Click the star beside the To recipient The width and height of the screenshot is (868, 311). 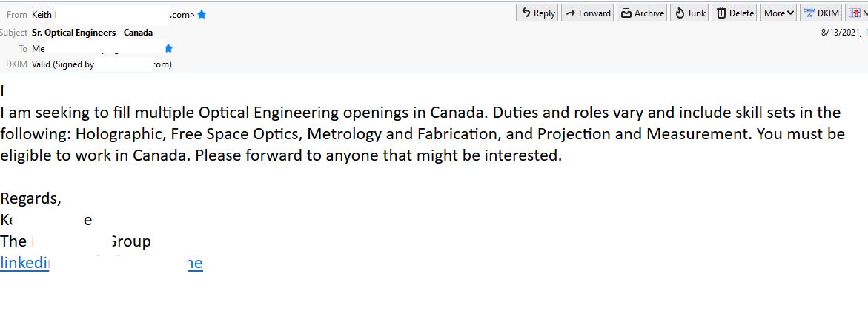(168, 49)
